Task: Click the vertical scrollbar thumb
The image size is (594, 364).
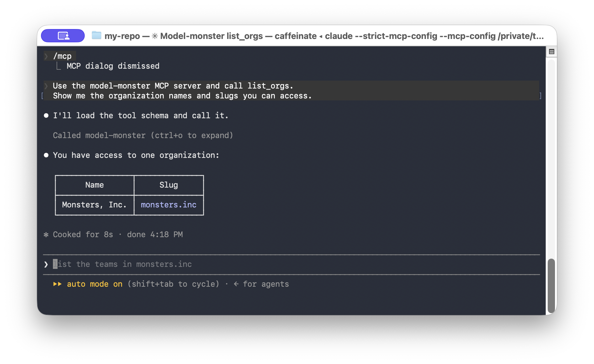Action: point(551,286)
